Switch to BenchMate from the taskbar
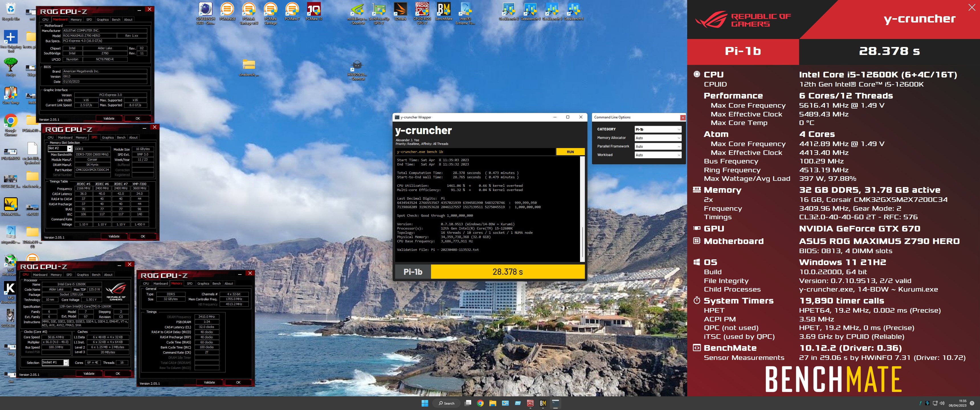 point(543,403)
